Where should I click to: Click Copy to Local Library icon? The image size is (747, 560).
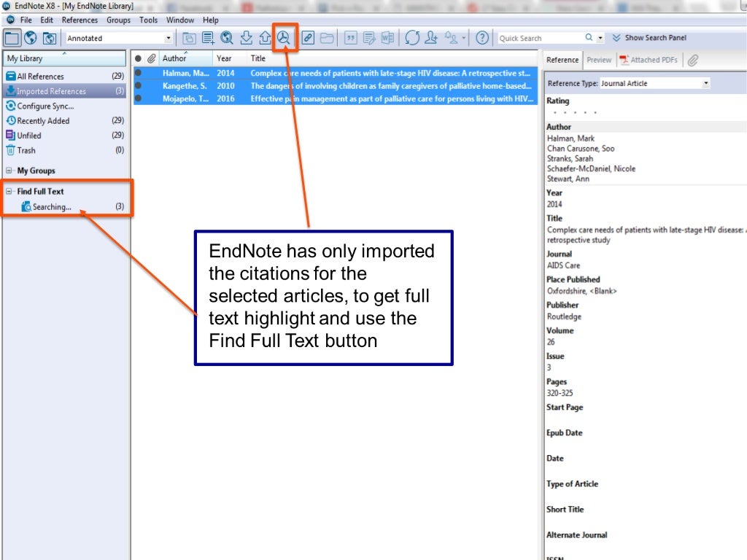coord(189,38)
